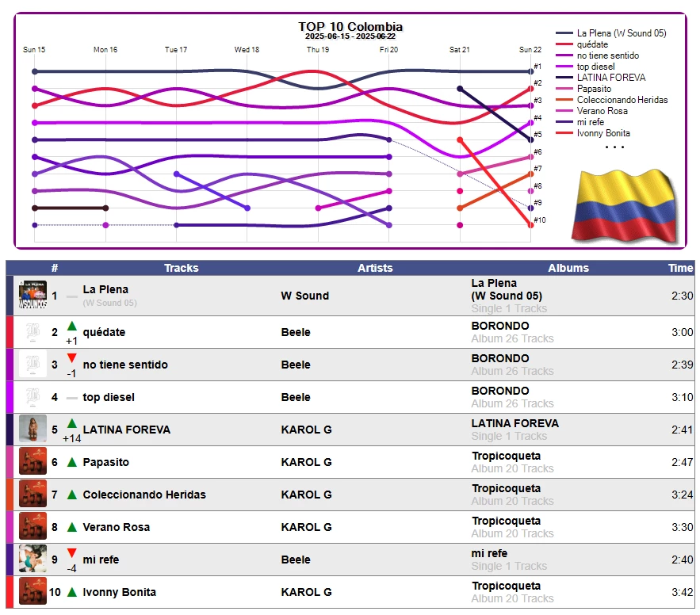Open mi refe cover thumbnail

[33, 559]
